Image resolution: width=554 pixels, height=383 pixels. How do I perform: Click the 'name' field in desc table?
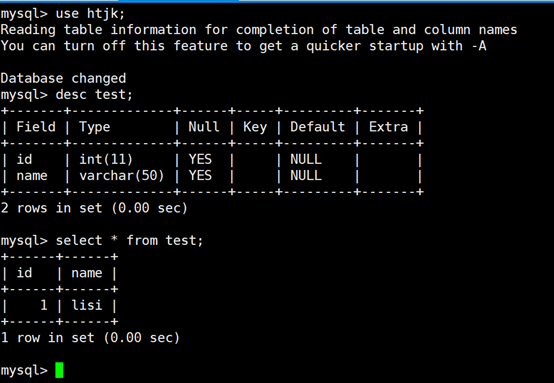tap(32, 176)
